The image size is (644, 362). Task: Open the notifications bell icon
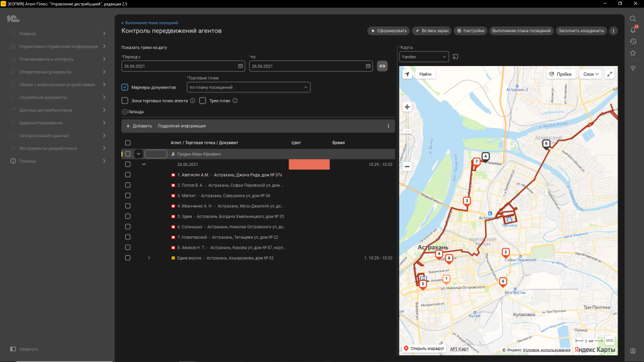(x=633, y=30)
